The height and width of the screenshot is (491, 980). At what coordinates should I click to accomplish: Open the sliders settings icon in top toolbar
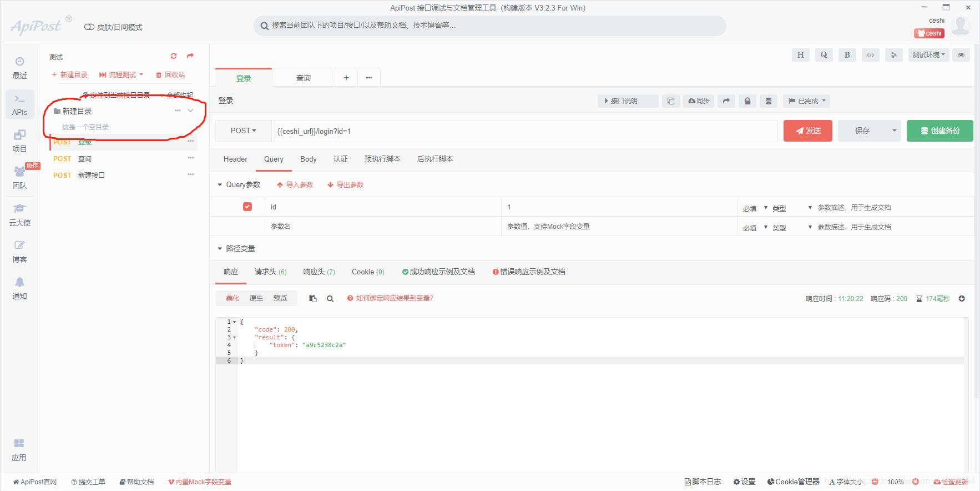[x=893, y=55]
